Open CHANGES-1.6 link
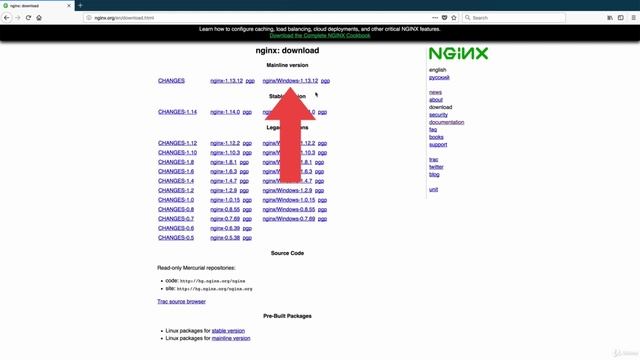 pos(176,171)
